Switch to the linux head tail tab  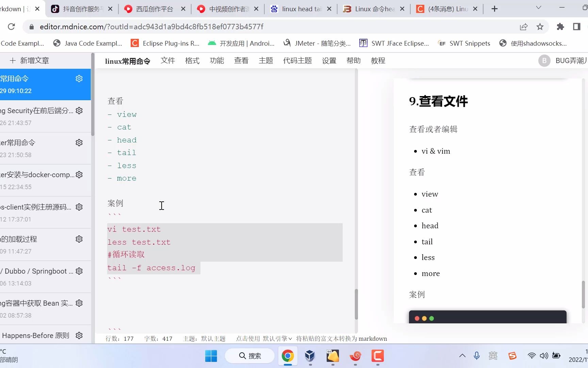299,9
